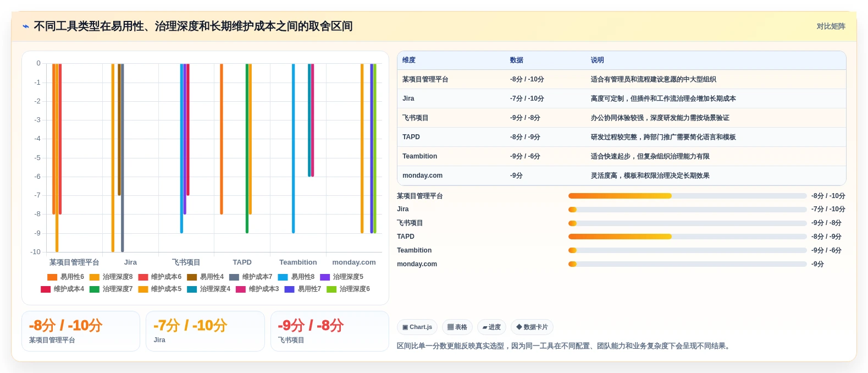The width and height of the screenshot is (868, 373).
Task: Open the -7分 / -10分 Jira card
Action: click(205, 331)
